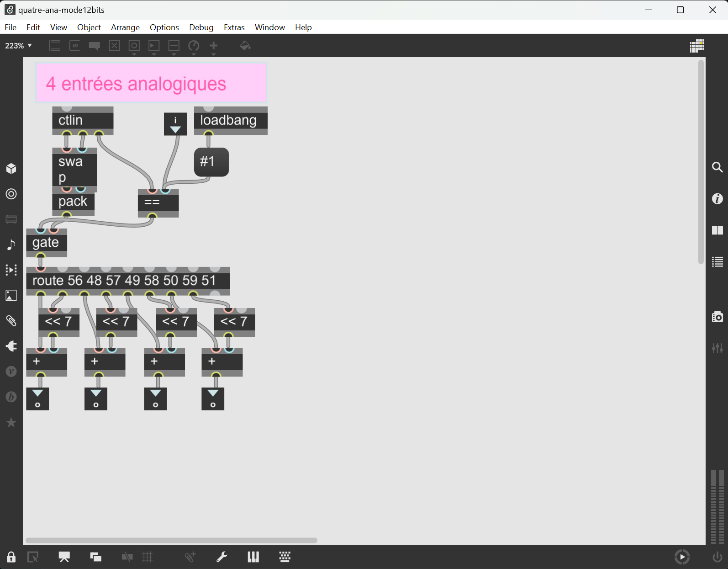Open the paperclip snippets icon in sidebar
Screen dimensions: 728x569
click(x=11, y=321)
